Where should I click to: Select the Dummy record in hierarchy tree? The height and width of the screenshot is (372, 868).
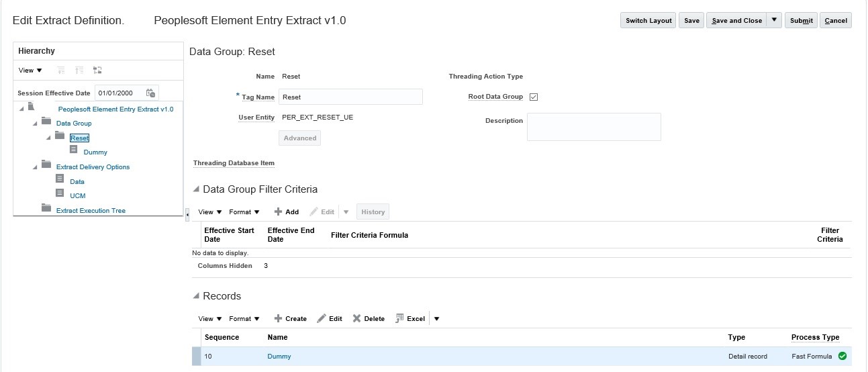[95, 152]
